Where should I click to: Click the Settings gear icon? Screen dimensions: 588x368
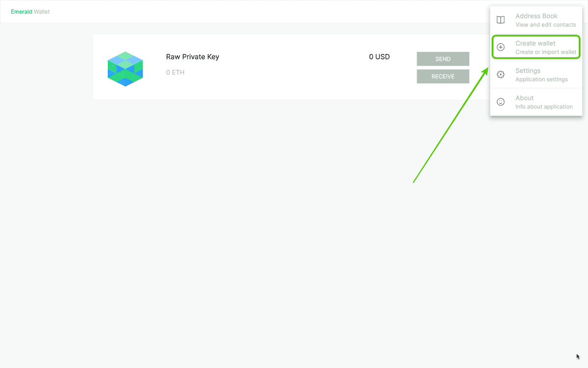click(500, 75)
